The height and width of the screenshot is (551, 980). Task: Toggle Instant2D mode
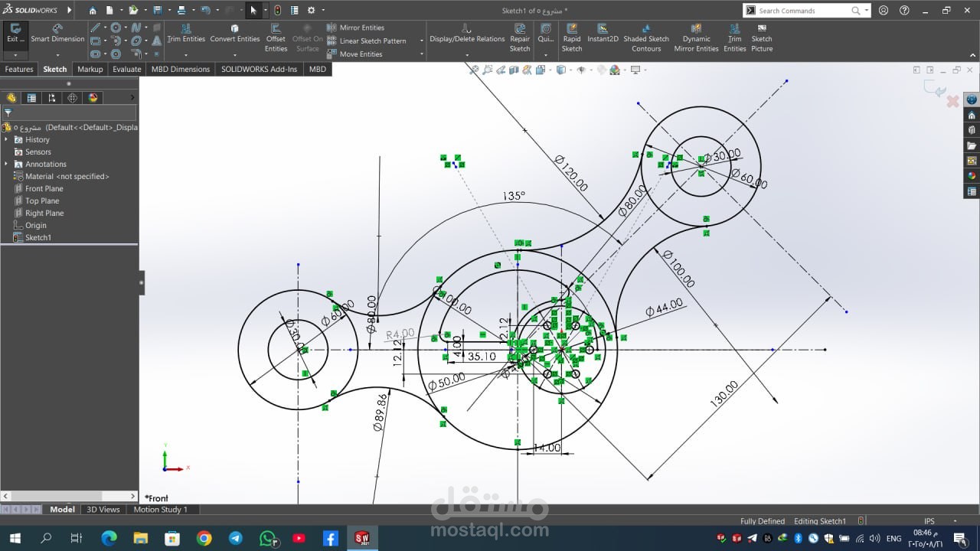coord(603,33)
